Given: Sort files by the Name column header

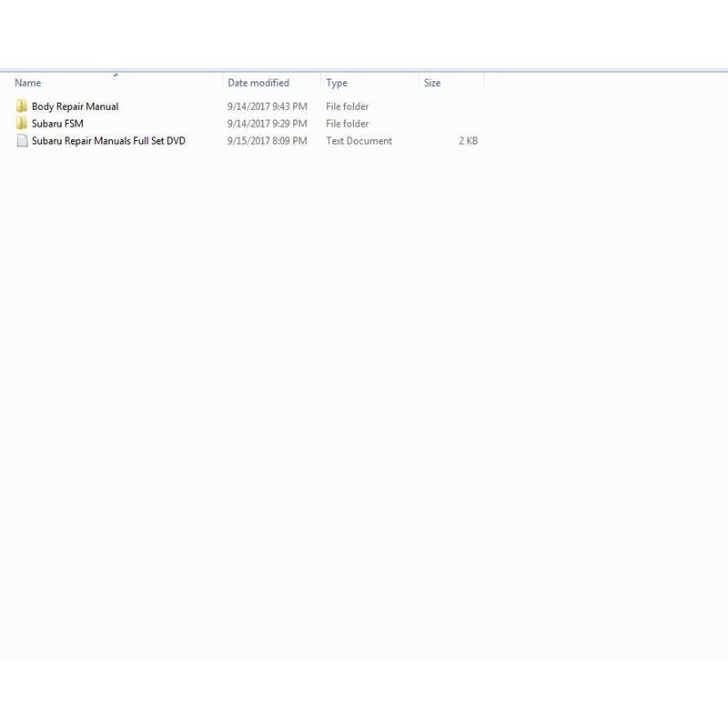Looking at the screenshot, I should pyautogui.click(x=28, y=83).
